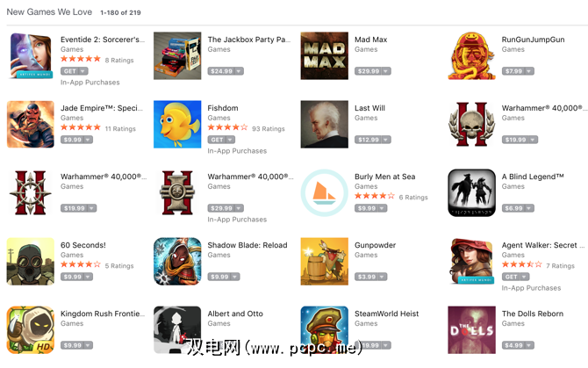Screen dimensions: 588x368
Task: Select the Shadow Blade: Reload icon
Action: tap(177, 262)
